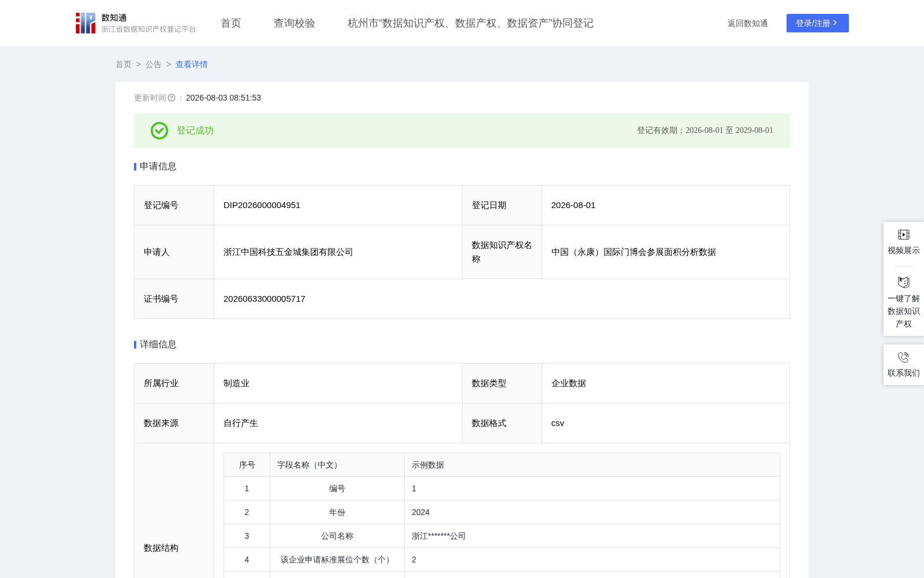Screen dimensions: 924x578
Task: Select the registration number DIP2026000004951
Action: pos(262,205)
